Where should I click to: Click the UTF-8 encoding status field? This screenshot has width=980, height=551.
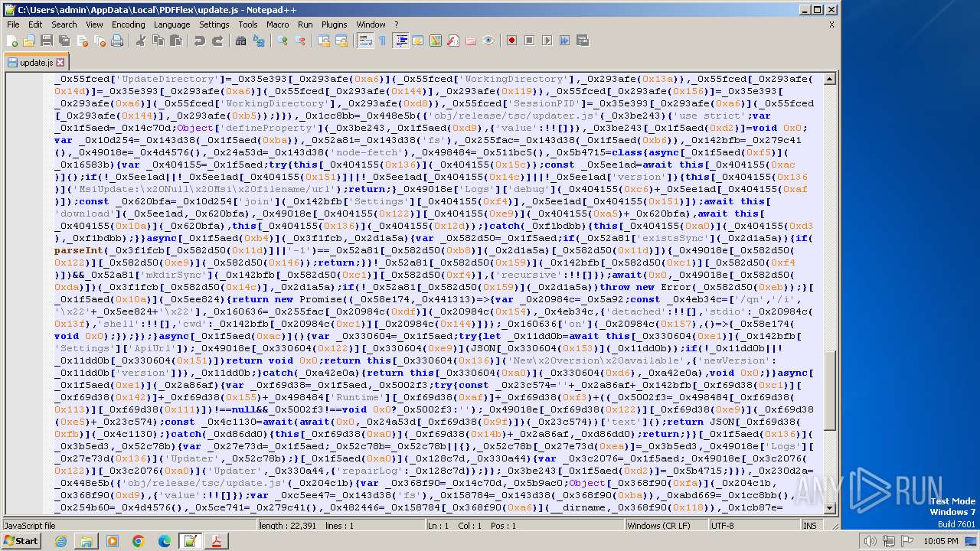pyautogui.click(x=755, y=526)
